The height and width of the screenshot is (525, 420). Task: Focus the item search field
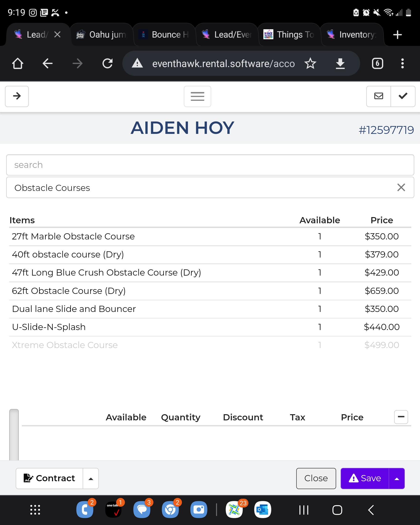tap(210, 165)
